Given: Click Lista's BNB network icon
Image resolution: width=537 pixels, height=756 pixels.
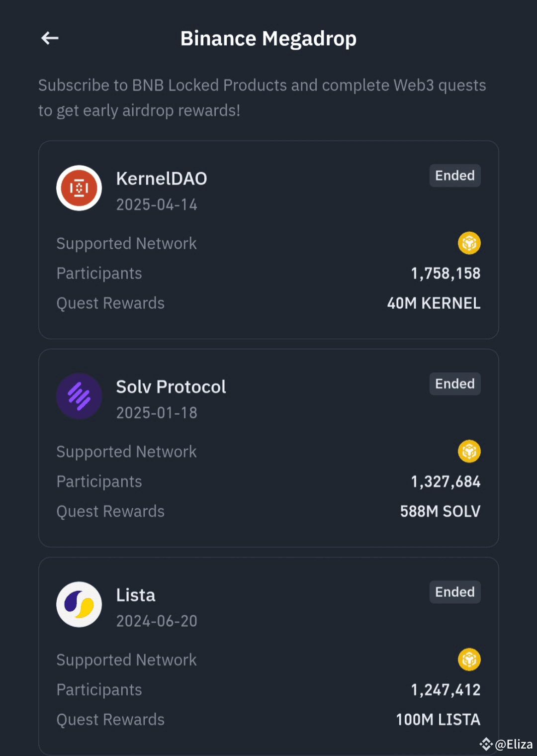Looking at the screenshot, I should 469,660.
